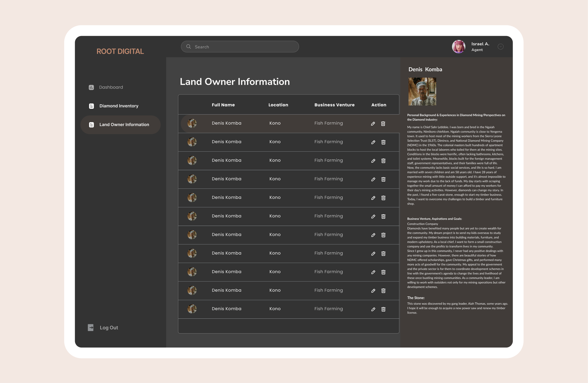Click the Full Name column header
The width and height of the screenshot is (588, 383).
pos(223,105)
